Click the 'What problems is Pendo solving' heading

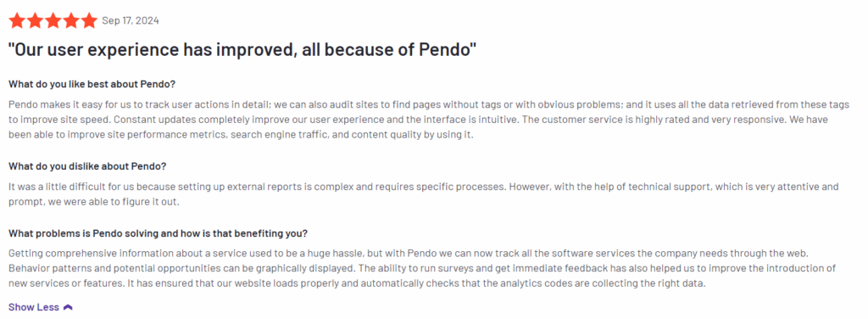pyautogui.click(x=159, y=232)
